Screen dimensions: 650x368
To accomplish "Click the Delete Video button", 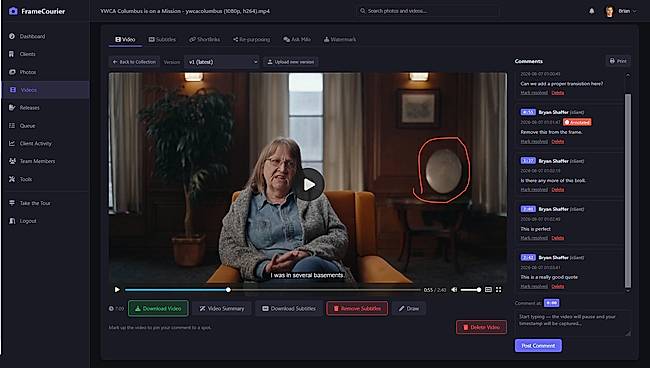I will click(x=481, y=327).
